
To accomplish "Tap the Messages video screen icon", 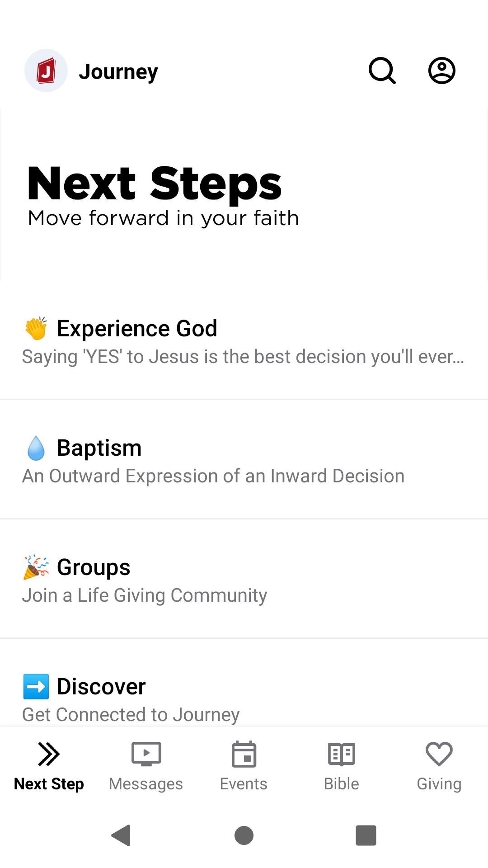I will tap(146, 754).
